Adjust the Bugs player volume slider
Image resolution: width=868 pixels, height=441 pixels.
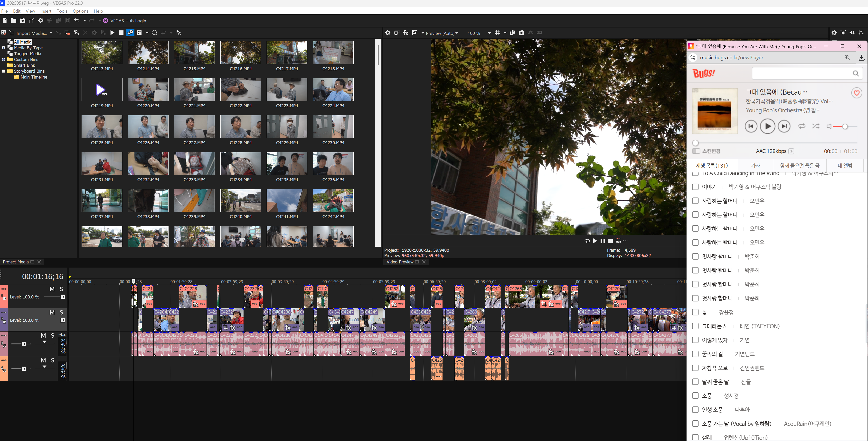[x=845, y=126]
